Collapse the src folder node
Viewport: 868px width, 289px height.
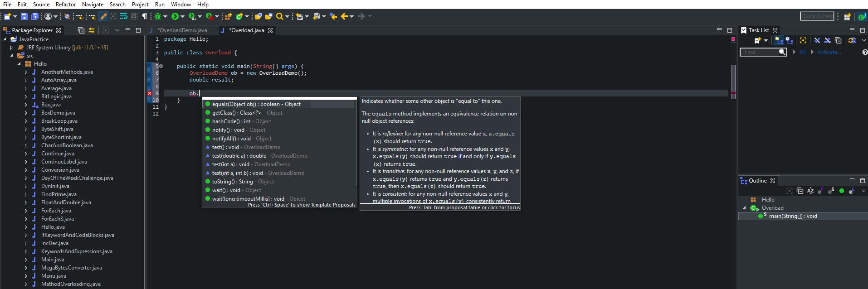coord(12,56)
